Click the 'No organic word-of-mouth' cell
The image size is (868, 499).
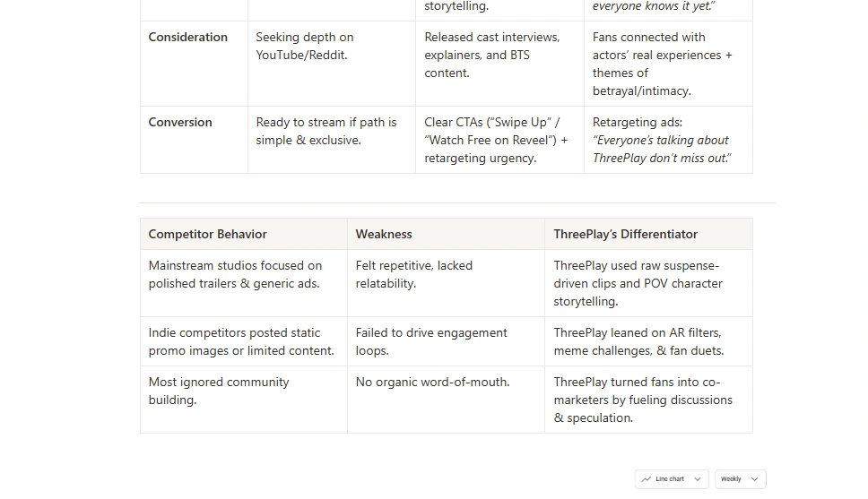[x=446, y=400]
